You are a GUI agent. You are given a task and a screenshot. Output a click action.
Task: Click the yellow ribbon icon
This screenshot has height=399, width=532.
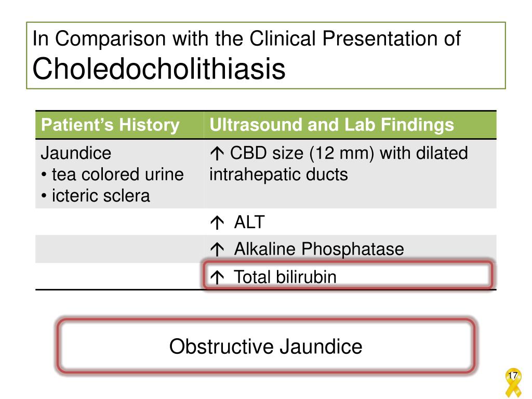click(x=513, y=383)
